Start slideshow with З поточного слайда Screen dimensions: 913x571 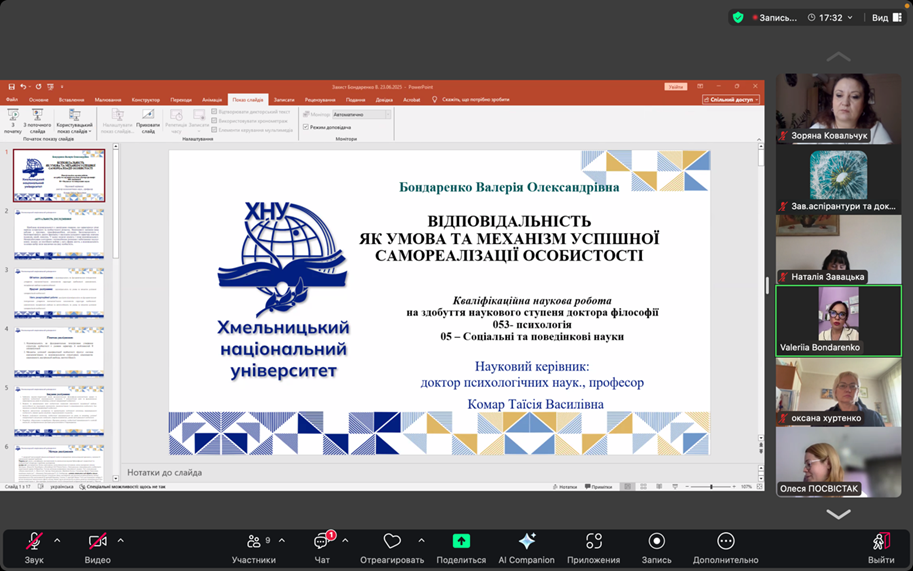coord(37,121)
